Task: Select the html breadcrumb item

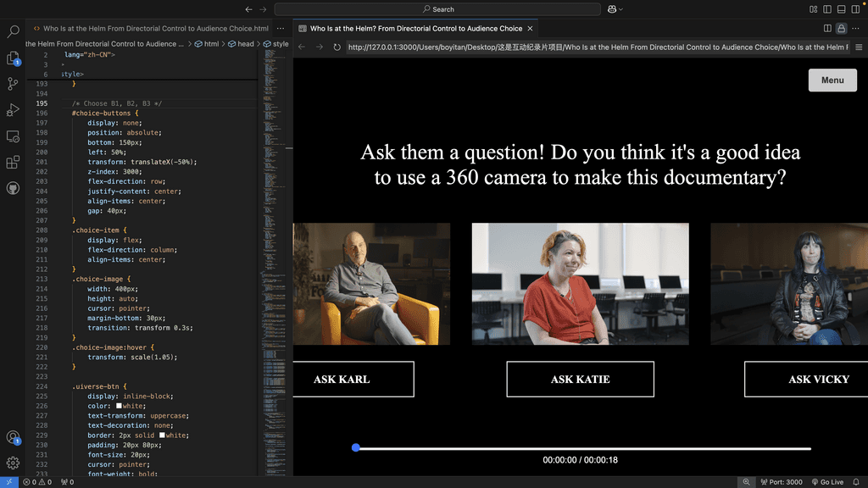Action: pos(207,44)
